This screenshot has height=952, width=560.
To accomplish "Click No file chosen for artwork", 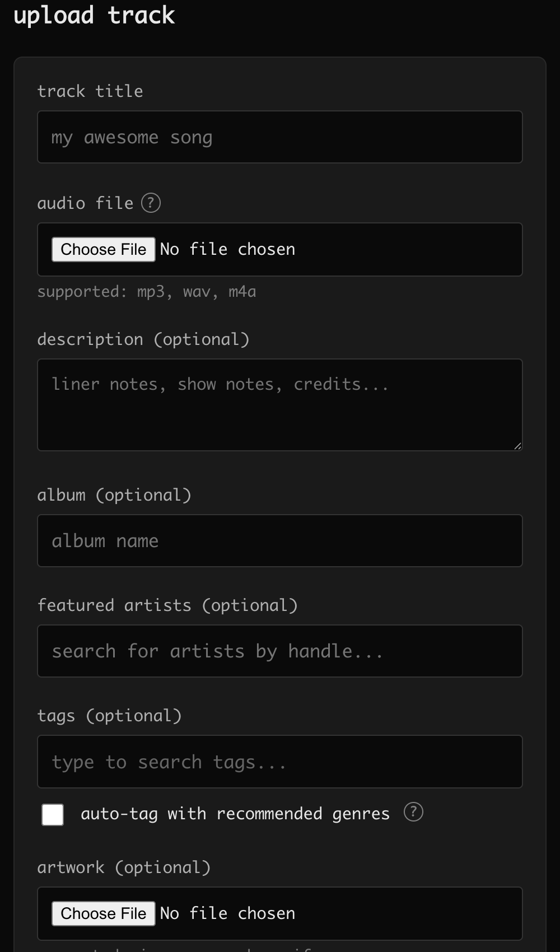I will [227, 913].
